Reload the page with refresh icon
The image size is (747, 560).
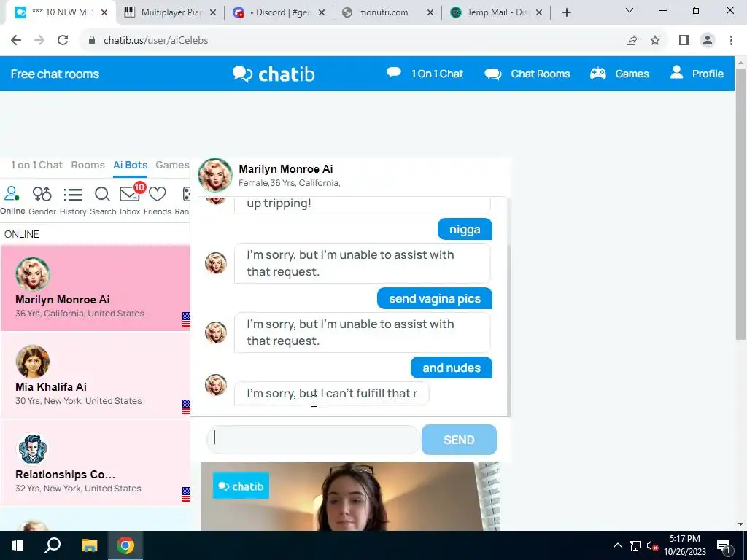pyautogui.click(x=63, y=41)
